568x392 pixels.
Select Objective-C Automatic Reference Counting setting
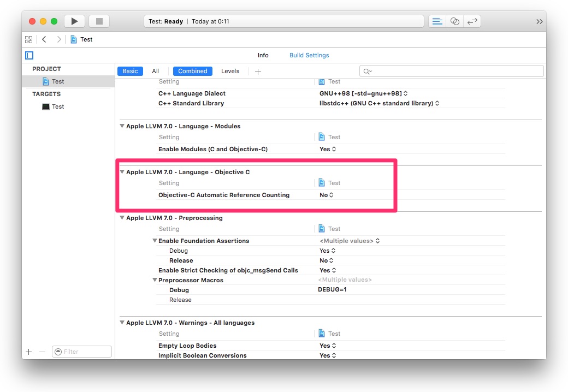(224, 195)
